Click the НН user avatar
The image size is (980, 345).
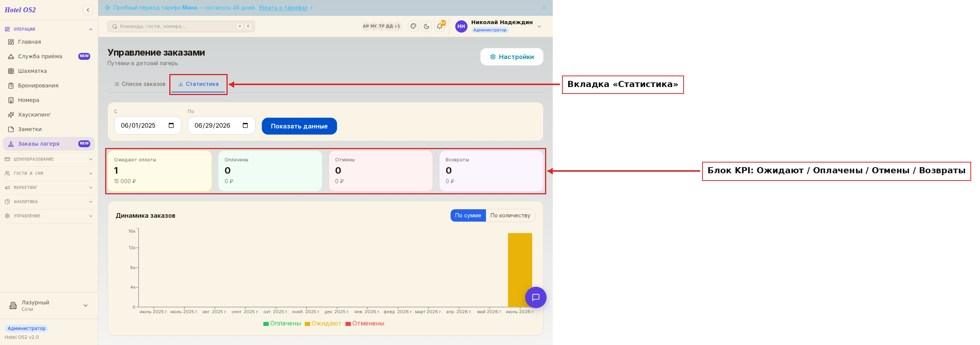tap(461, 26)
